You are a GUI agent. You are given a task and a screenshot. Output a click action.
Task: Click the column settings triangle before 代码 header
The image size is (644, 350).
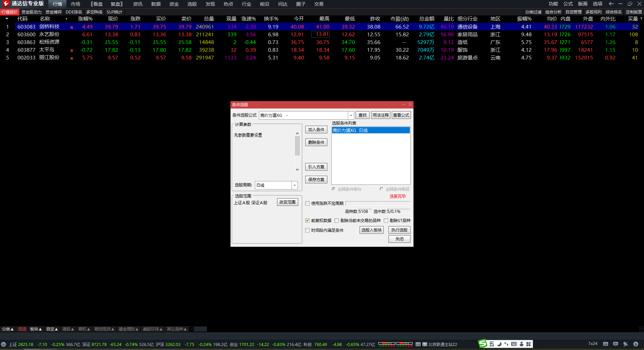click(x=7, y=19)
